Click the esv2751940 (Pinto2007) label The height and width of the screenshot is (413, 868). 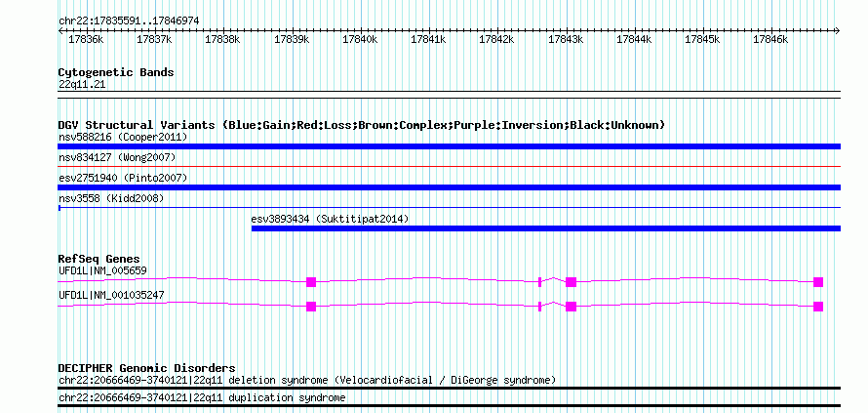tap(123, 178)
